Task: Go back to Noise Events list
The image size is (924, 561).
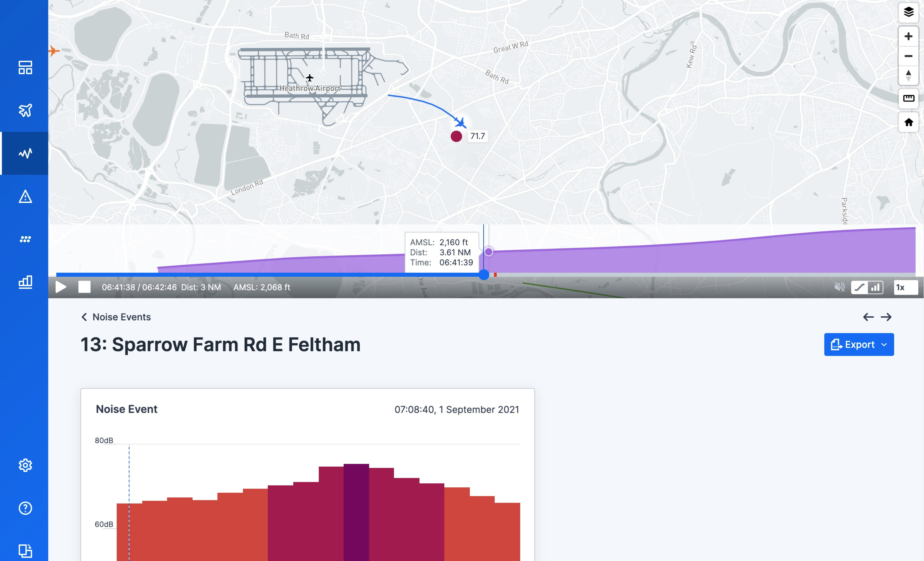Action: coord(116,317)
